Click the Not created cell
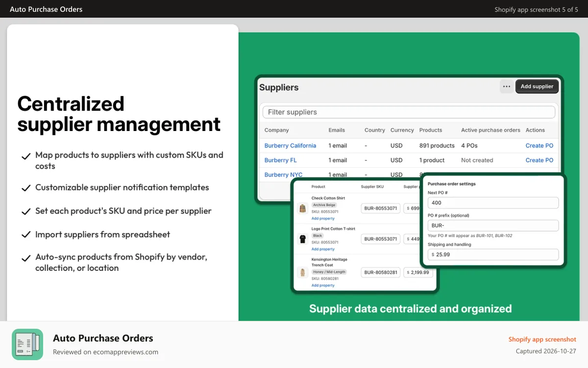 point(477,160)
